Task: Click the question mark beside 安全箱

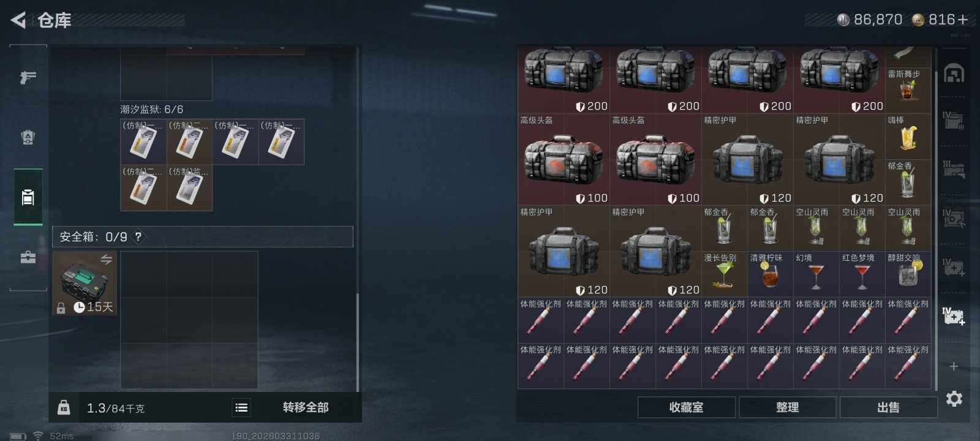Action: click(138, 236)
